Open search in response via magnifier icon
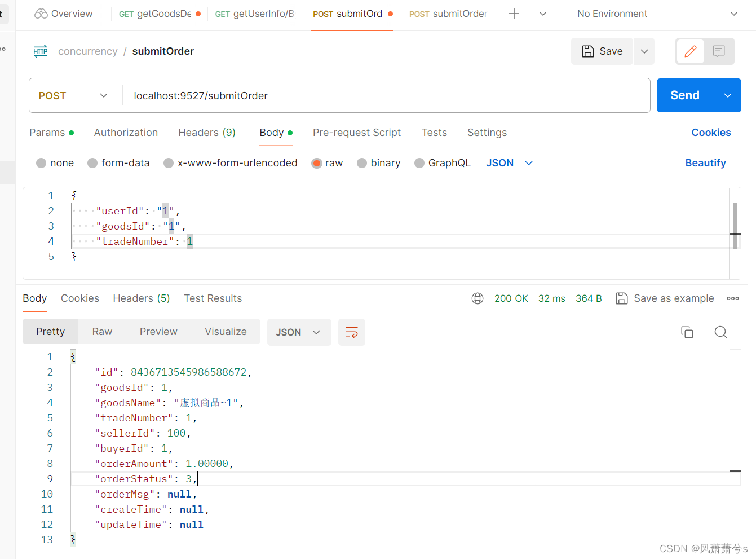 pyautogui.click(x=720, y=332)
